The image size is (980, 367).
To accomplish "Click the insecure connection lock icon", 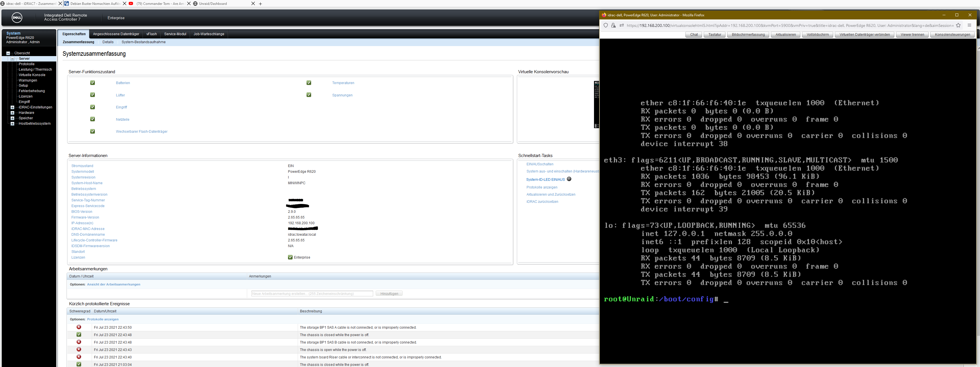I will pos(613,25).
